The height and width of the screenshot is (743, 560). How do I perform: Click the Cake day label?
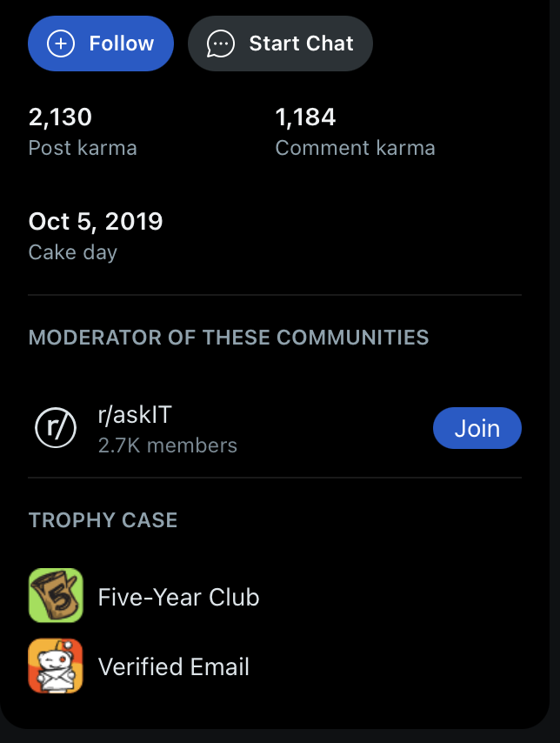coord(73,252)
